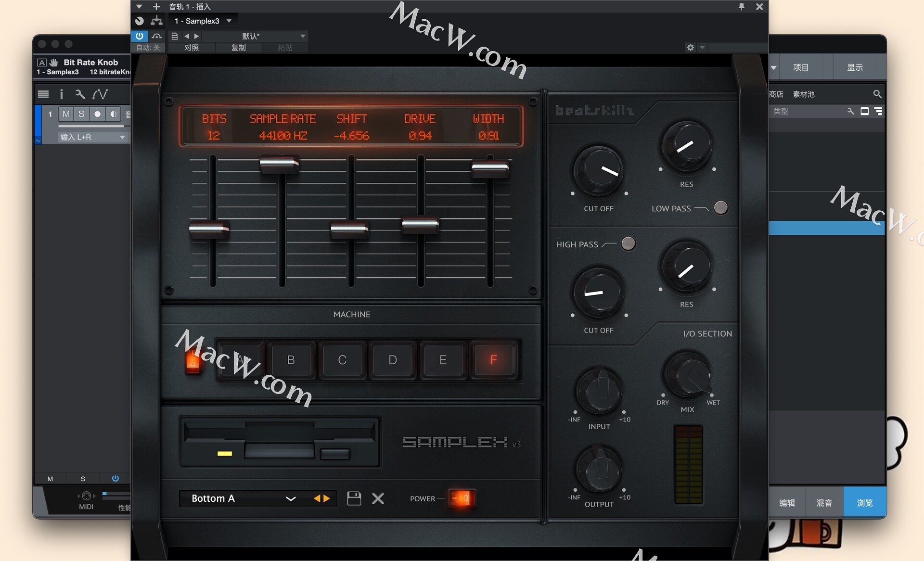Delete preset with the X icon
924x561 pixels.
click(x=378, y=498)
